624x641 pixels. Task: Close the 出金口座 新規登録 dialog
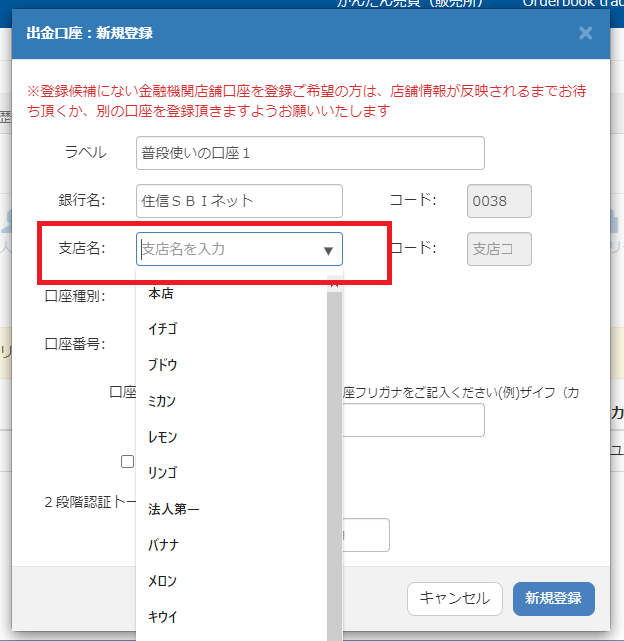tap(586, 33)
